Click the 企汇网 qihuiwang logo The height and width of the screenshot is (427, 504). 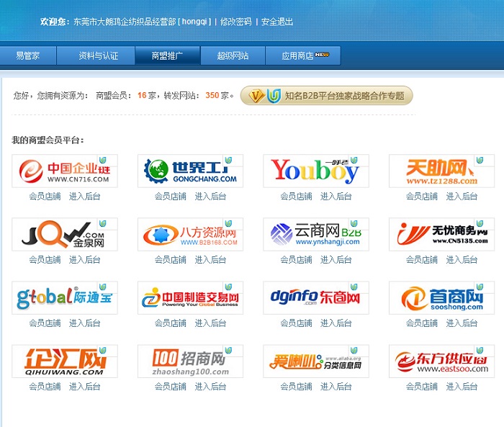(x=65, y=361)
